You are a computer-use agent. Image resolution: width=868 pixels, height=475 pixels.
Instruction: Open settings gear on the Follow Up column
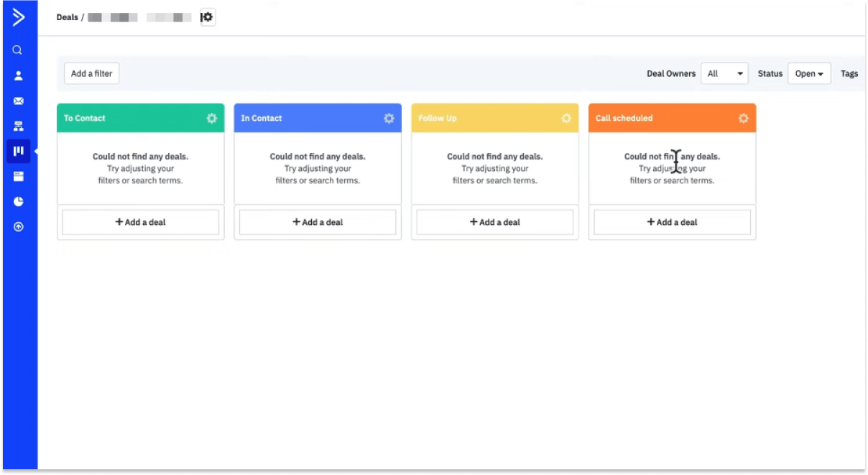(566, 118)
